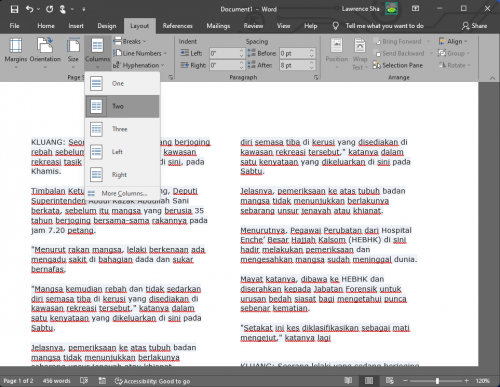Click Send Backward
The height and width of the screenshot is (387, 500).
(400, 53)
